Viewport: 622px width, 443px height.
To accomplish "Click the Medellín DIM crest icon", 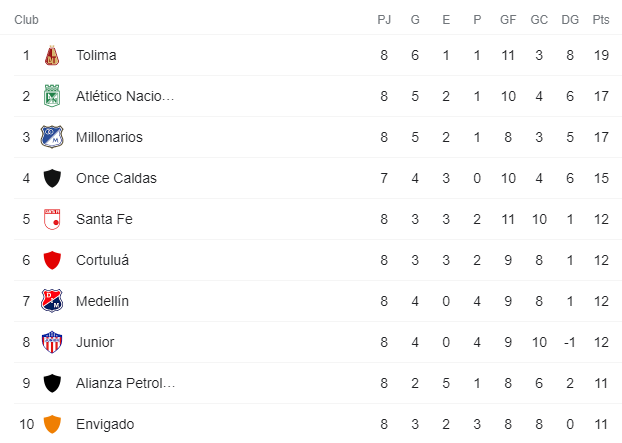I will pyautogui.click(x=52, y=301).
